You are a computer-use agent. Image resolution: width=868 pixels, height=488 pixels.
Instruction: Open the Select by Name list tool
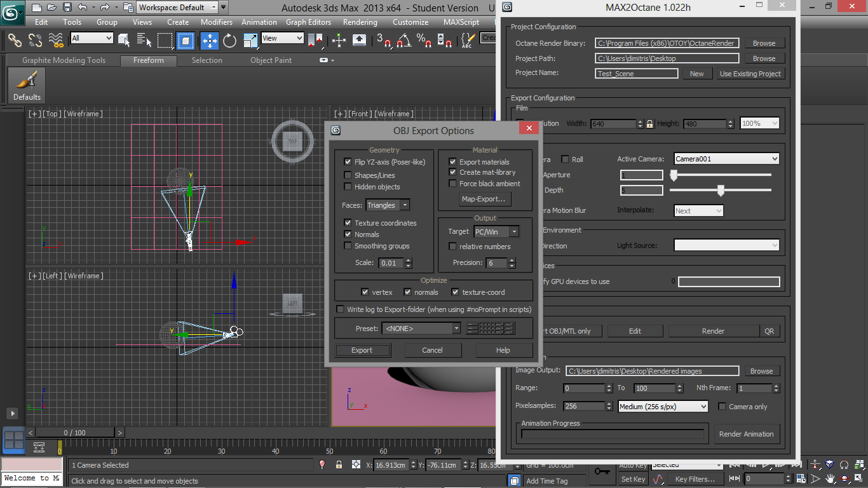(x=144, y=40)
